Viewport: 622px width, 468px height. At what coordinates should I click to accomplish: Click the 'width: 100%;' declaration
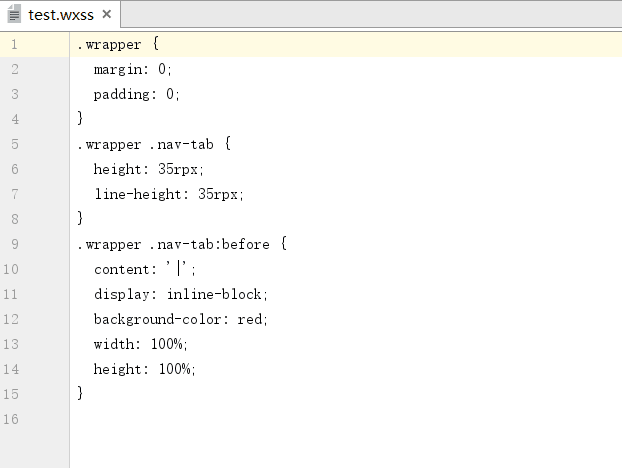coord(141,344)
